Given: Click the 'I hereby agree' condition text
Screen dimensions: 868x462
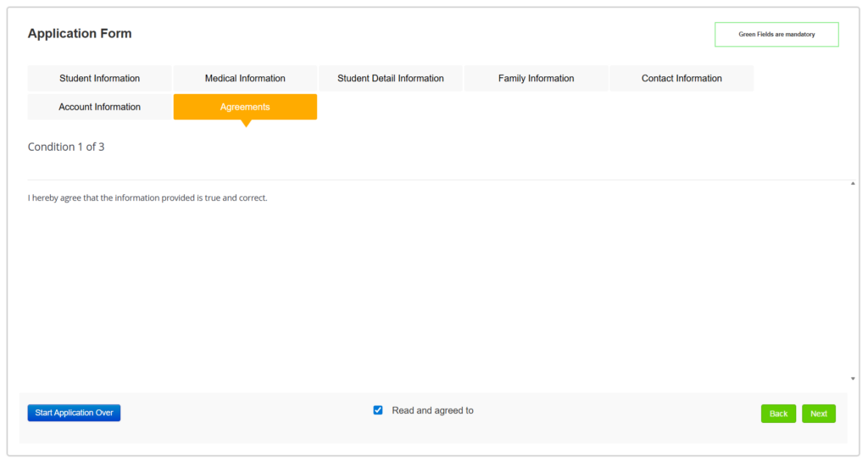Looking at the screenshot, I should coord(147,198).
